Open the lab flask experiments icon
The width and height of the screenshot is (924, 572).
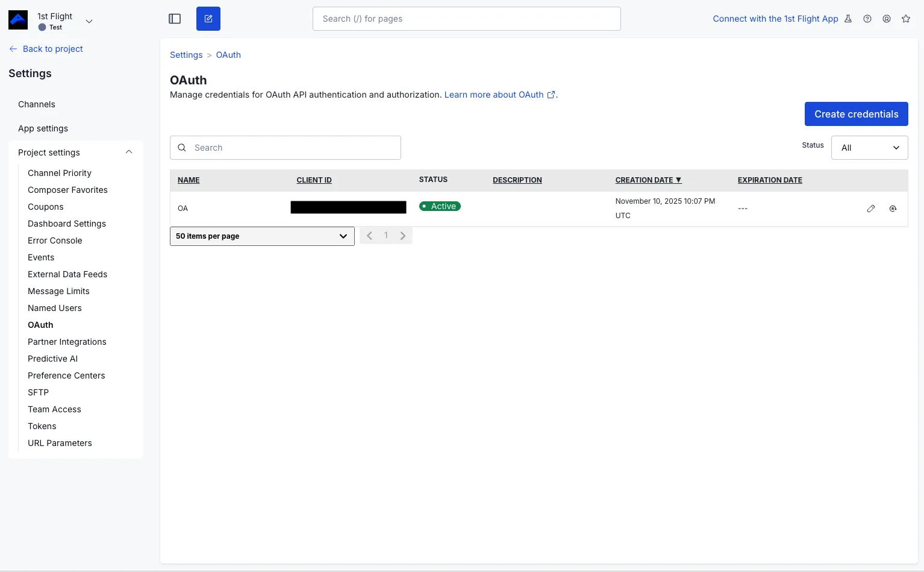[848, 19]
